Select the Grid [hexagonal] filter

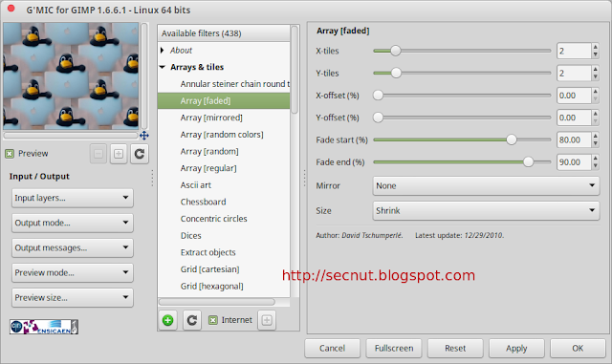pyautogui.click(x=224, y=286)
